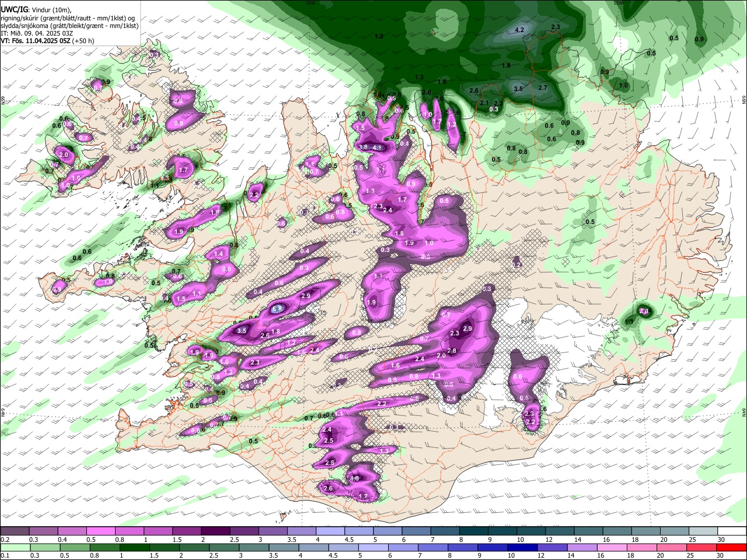Pick the white 30 swatch in snow legend
The height and width of the screenshot is (560, 747).
(x=732, y=531)
